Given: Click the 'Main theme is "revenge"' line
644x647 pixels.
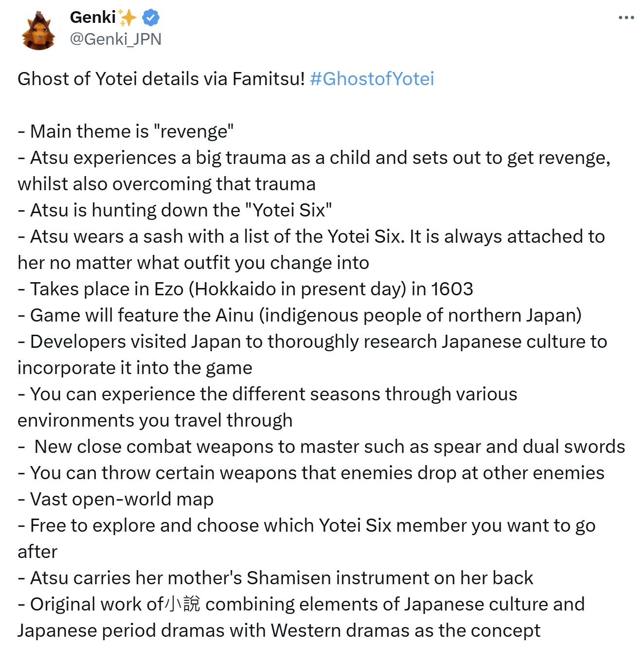Looking at the screenshot, I should click(125, 131).
